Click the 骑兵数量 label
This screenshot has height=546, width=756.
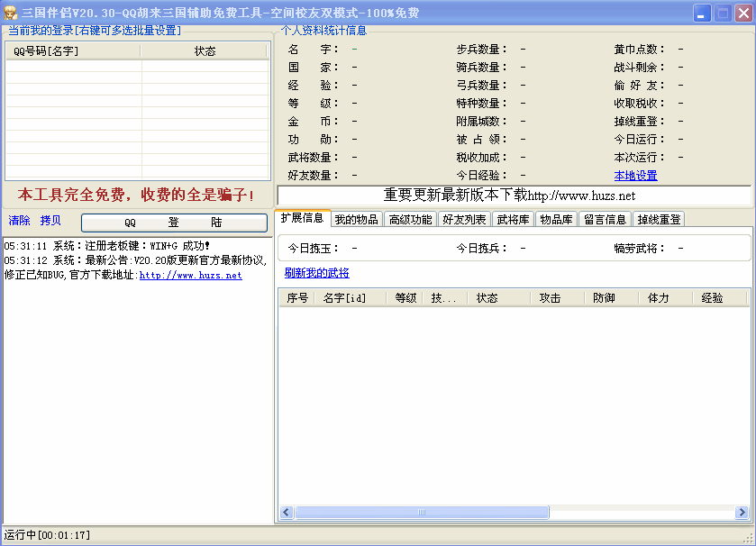(x=482, y=67)
